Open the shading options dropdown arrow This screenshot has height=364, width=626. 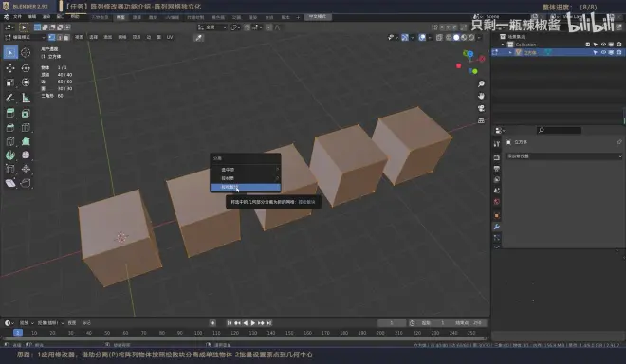[x=479, y=38]
